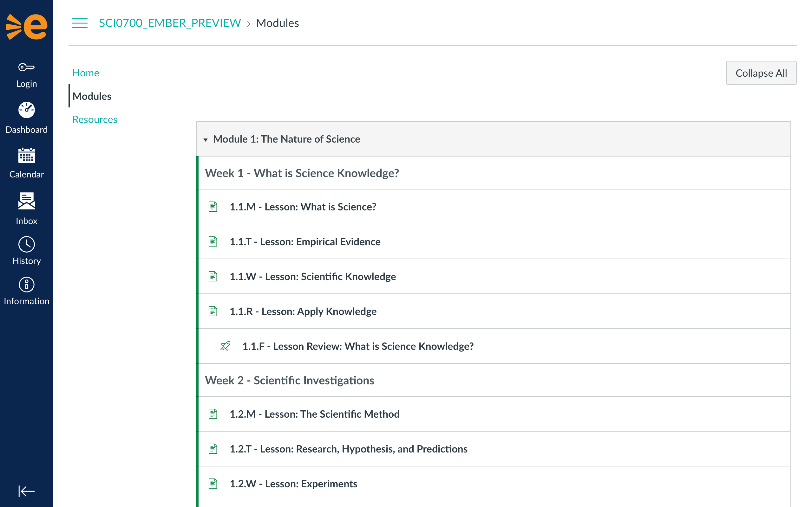Open the Information panel icon
Image resolution: width=812 pixels, height=507 pixels.
click(x=26, y=285)
